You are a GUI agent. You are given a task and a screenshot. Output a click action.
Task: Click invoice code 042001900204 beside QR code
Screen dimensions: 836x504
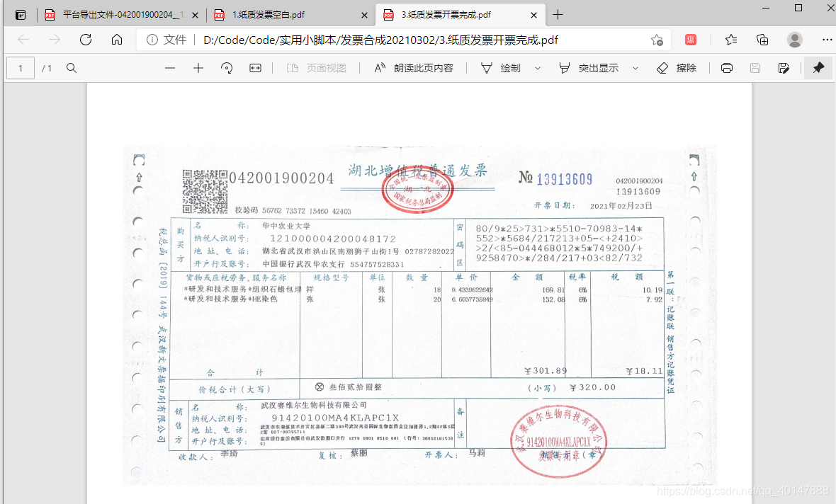[281, 178]
